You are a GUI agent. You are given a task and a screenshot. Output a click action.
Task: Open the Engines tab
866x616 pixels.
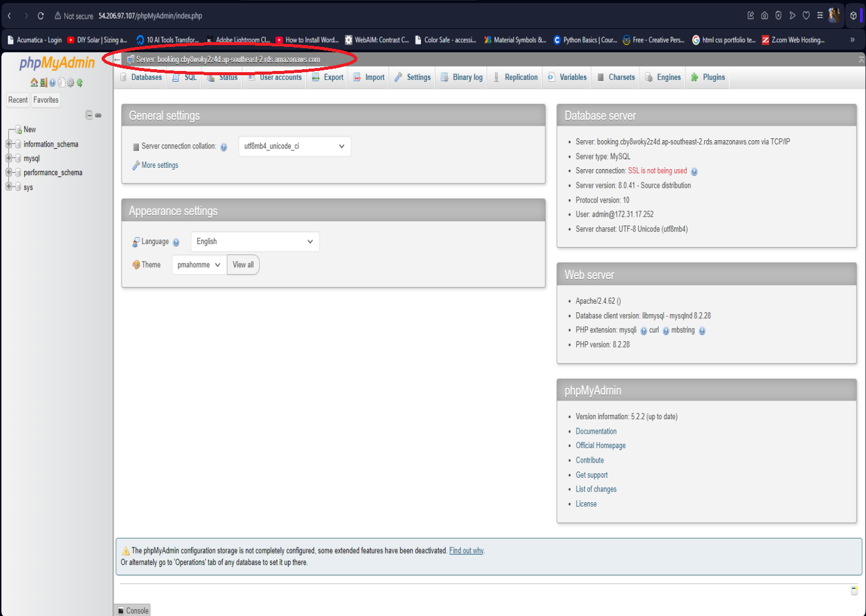click(x=663, y=78)
